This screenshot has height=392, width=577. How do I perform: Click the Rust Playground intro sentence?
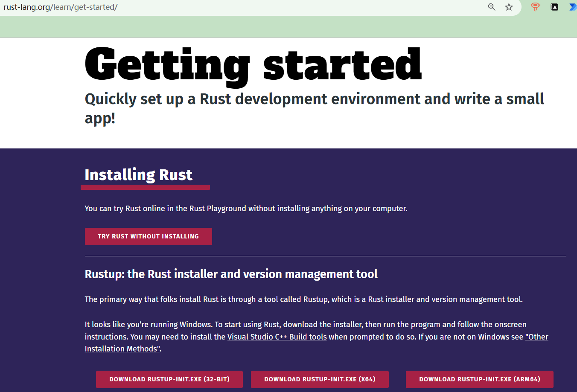click(246, 209)
